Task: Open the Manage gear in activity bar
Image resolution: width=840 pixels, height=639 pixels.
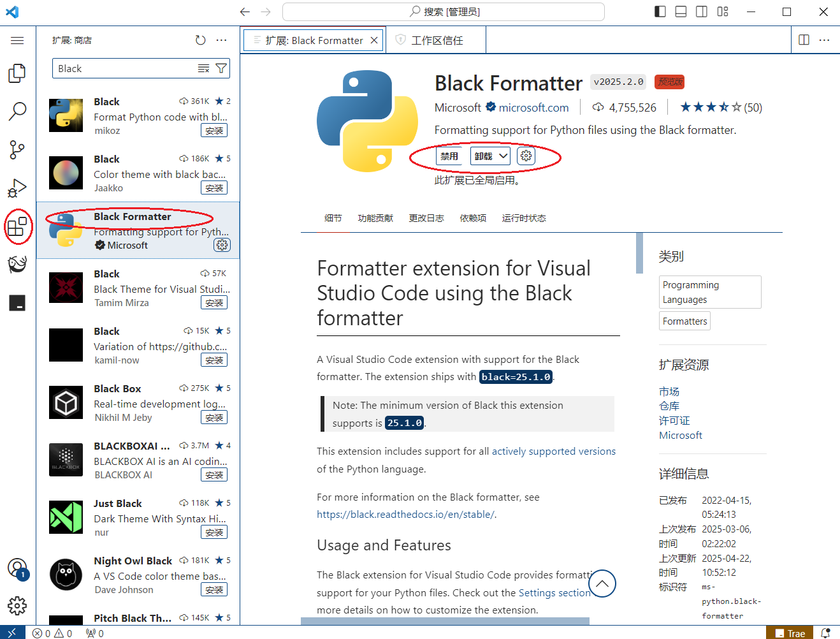Action: (17, 605)
